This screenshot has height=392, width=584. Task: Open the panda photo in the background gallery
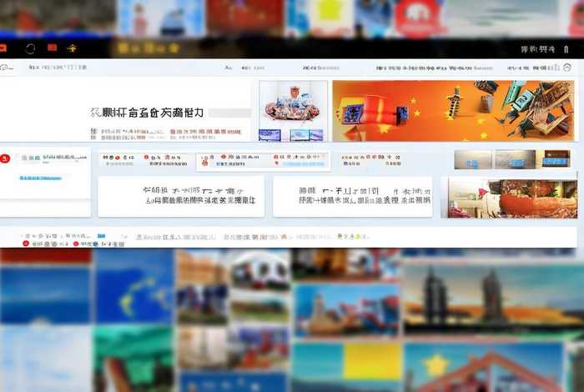tap(259, 271)
